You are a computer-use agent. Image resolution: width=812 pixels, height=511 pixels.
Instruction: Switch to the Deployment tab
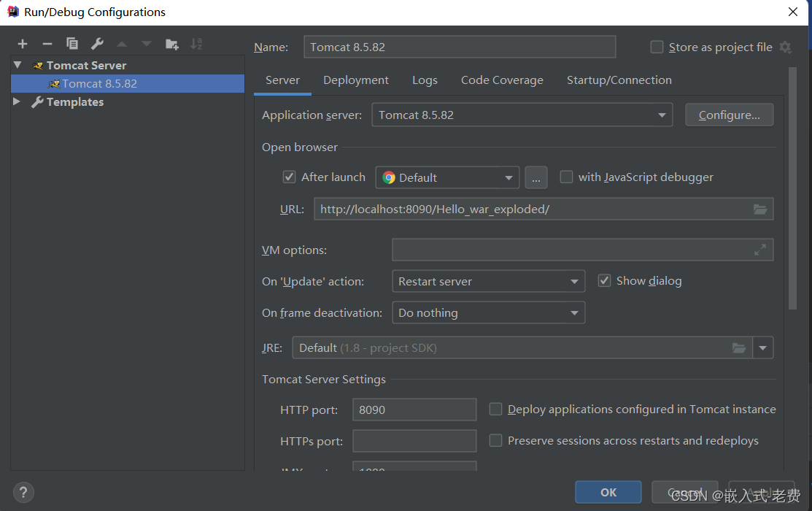click(x=355, y=80)
